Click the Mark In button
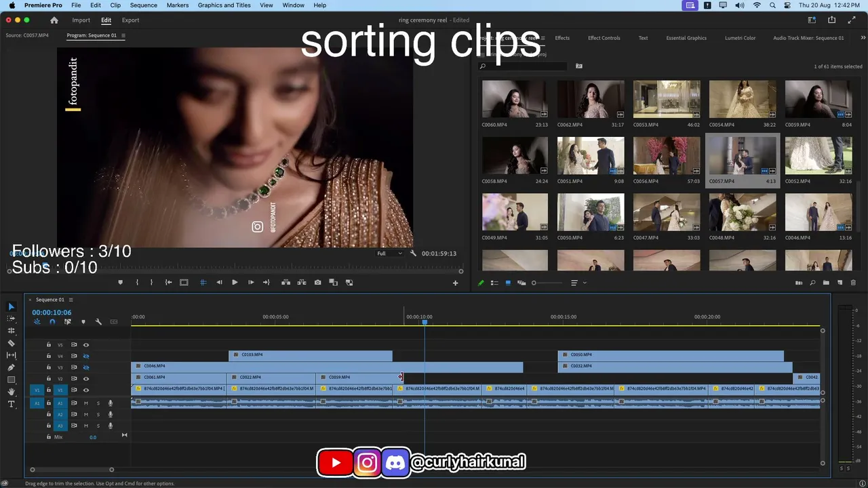Viewport: 868px width, 488px height. point(137,283)
